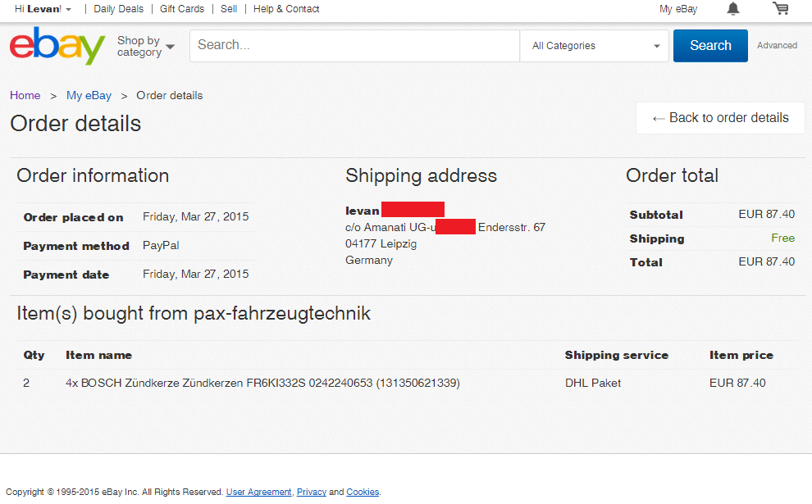Click the eBay logo

pyautogui.click(x=57, y=46)
